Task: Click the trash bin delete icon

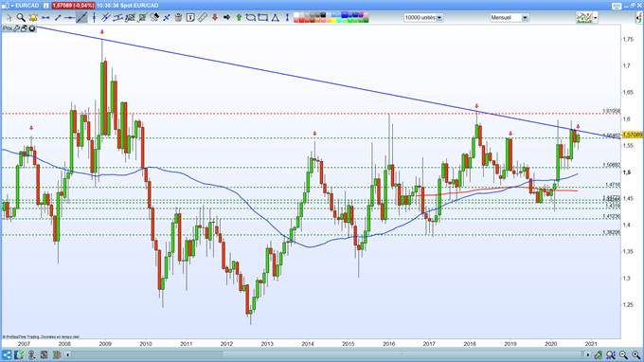Action: click(178, 18)
